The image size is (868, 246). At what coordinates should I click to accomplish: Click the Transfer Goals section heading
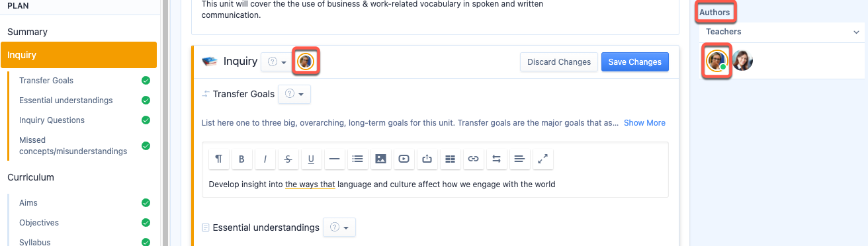(x=243, y=95)
